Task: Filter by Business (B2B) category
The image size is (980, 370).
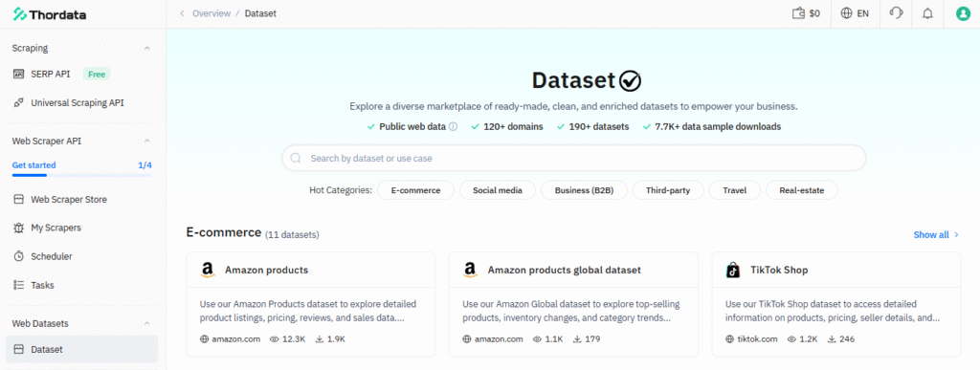Action: point(585,190)
